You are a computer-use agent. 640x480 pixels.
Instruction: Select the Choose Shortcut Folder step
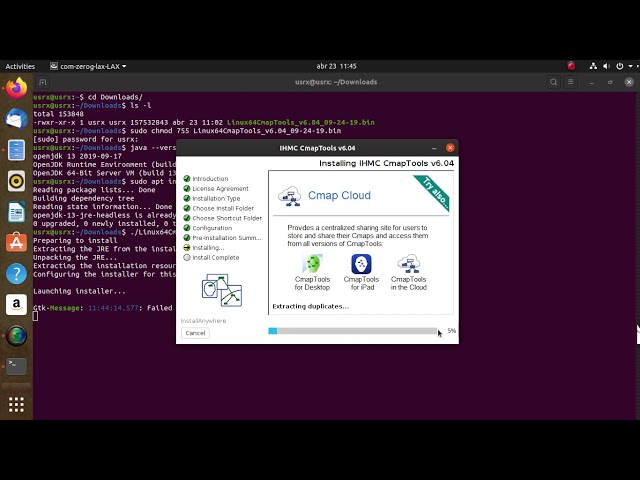point(223,218)
